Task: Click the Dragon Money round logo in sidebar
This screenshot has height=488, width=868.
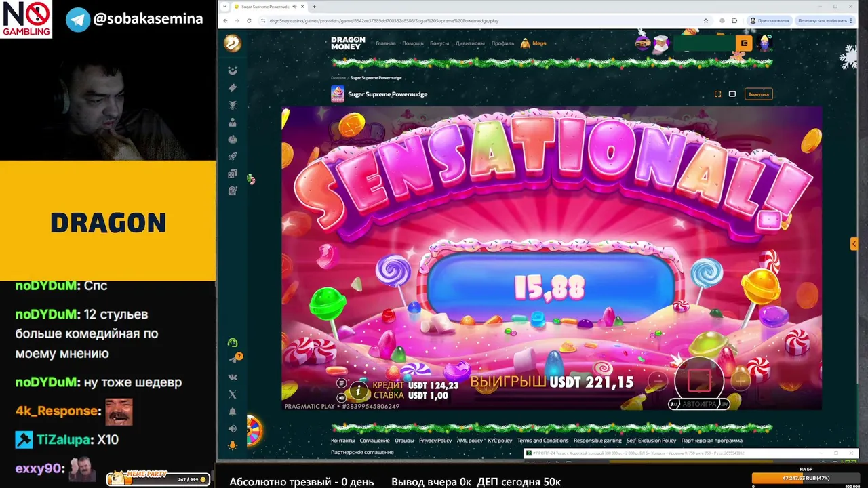Action: [232, 43]
